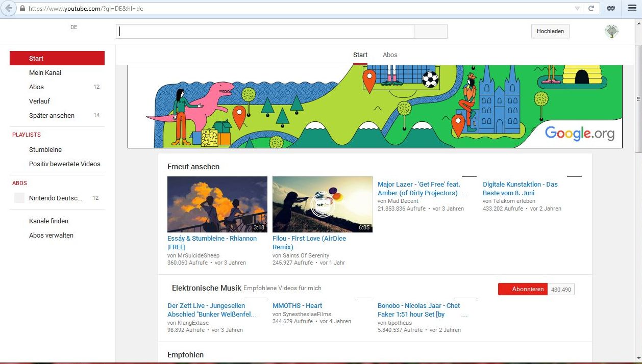The height and width of the screenshot is (364, 642).
Task: Click the Hochladen upload button
Action: click(x=550, y=31)
